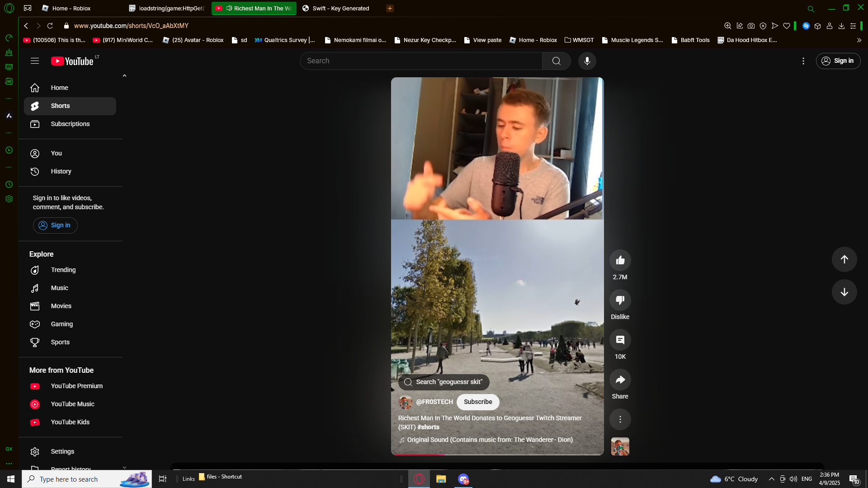Open the YouTube guide hamburger menu
Image resolution: width=868 pixels, height=488 pixels.
pos(35,61)
